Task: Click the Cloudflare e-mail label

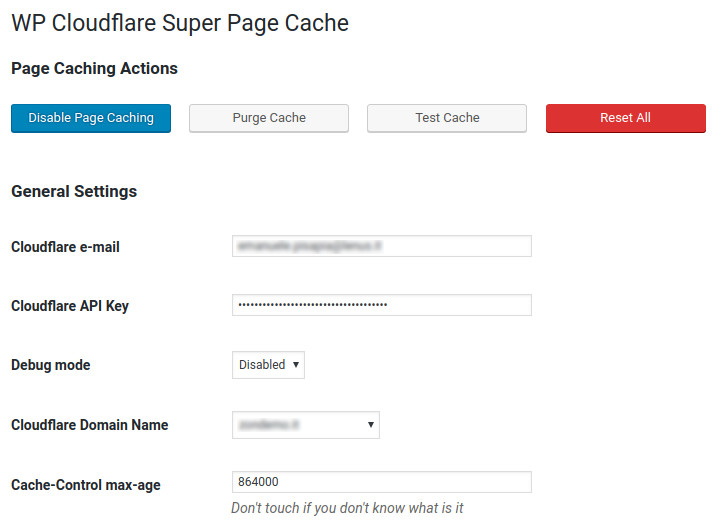Action: (65, 247)
